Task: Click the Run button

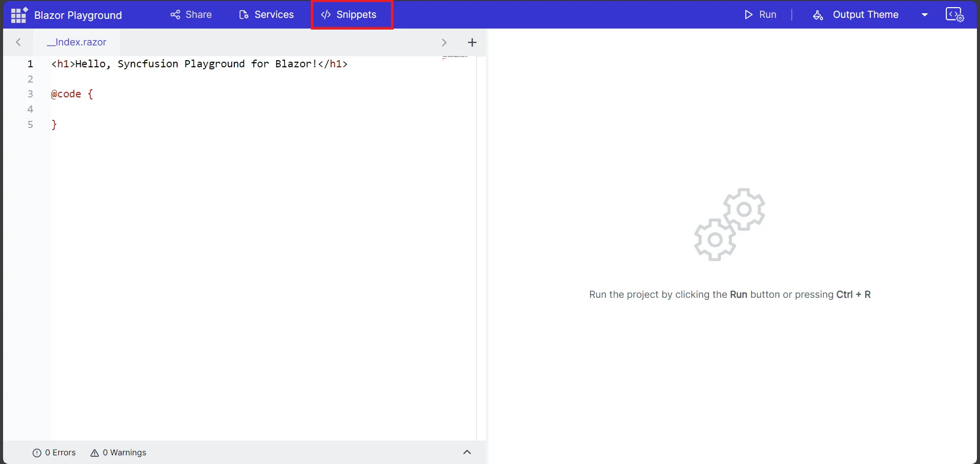Action: pos(761,15)
